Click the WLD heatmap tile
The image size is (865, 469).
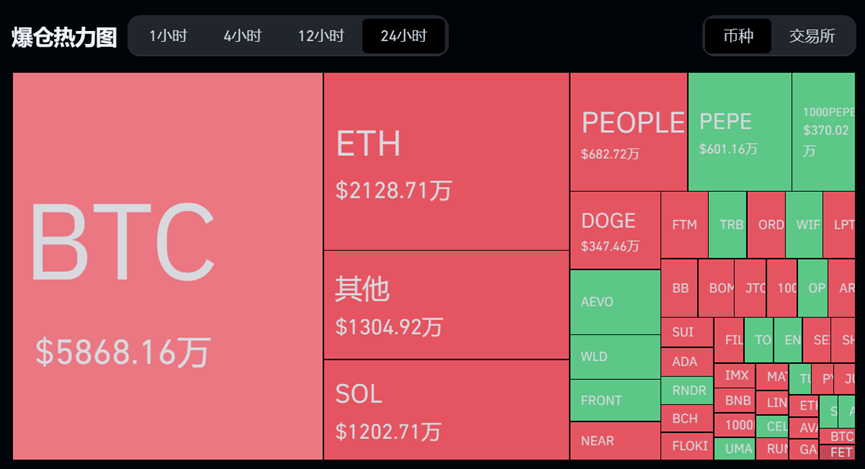point(615,356)
